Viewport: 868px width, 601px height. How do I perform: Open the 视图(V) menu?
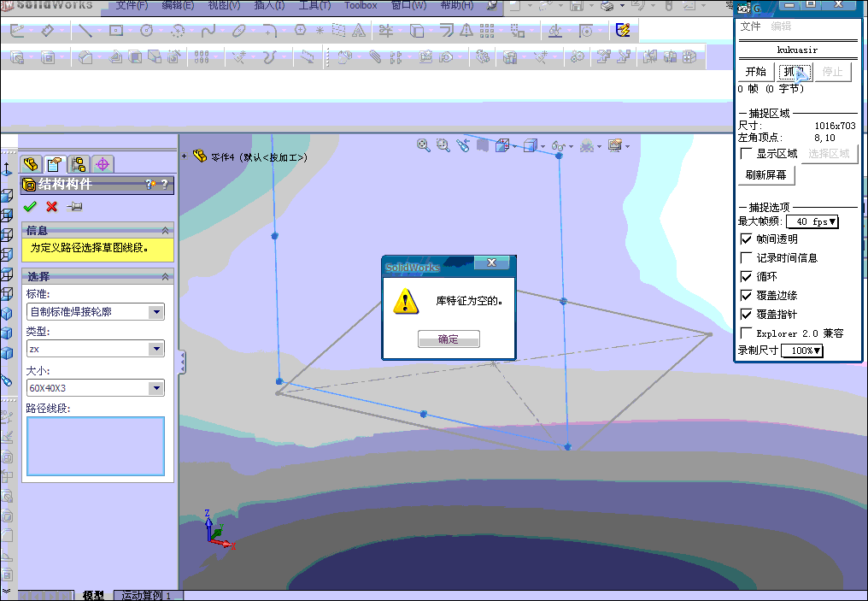(224, 5)
